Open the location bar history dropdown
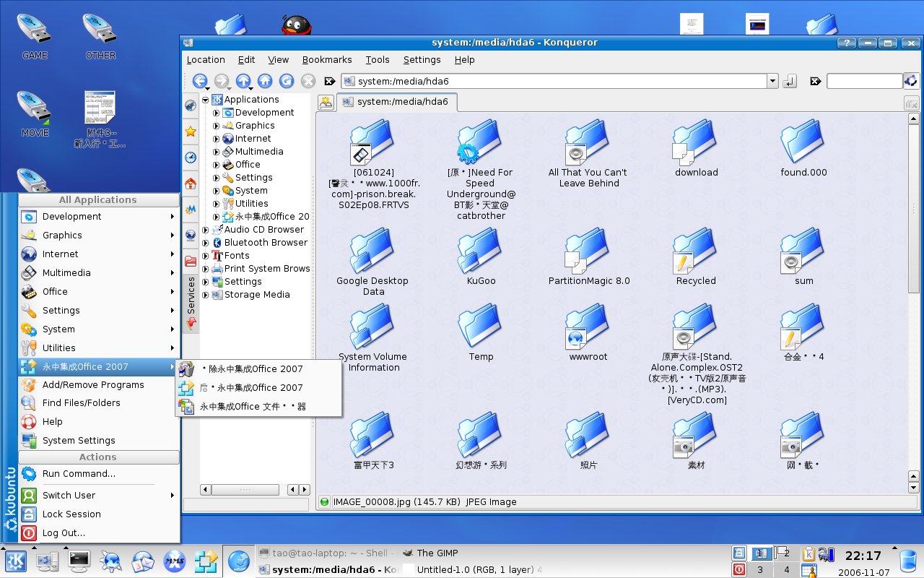This screenshot has height=578, width=924. click(x=772, y=81)
